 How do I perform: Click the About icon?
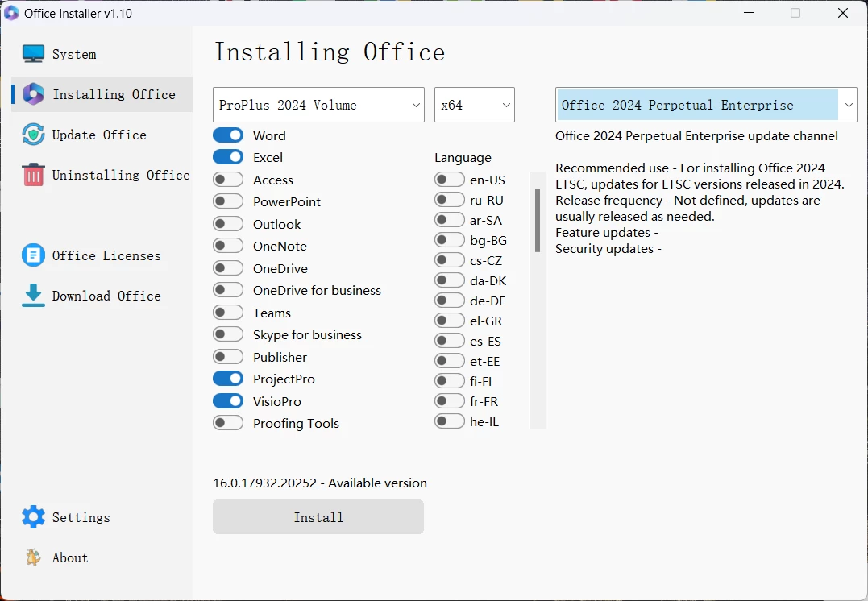[33, 557]
